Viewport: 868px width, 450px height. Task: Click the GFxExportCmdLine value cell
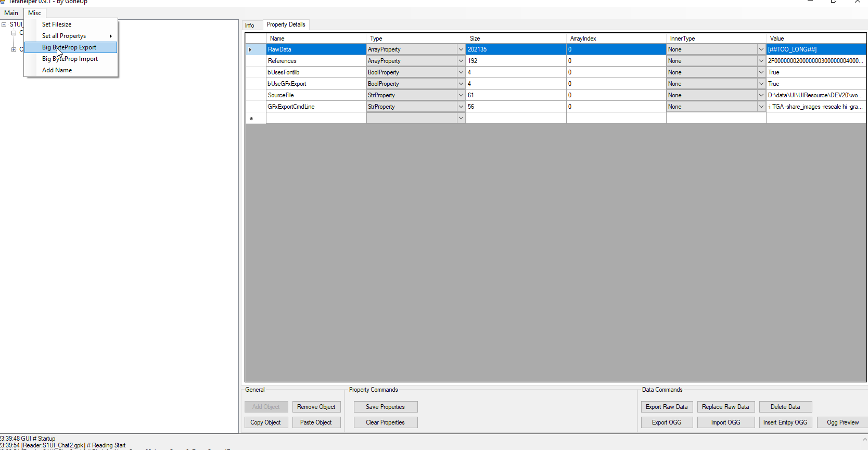(x=816, y=107)
